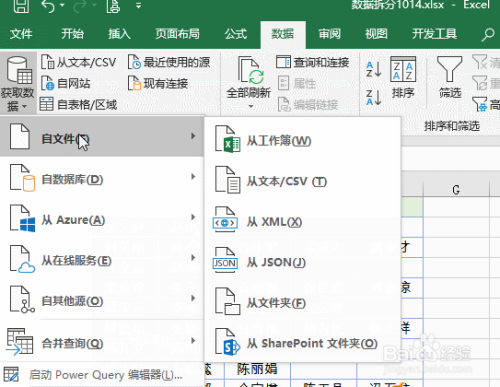Click the sort A to Z ascending icon
Screen dimensions: 500x387
pos(373,69)
